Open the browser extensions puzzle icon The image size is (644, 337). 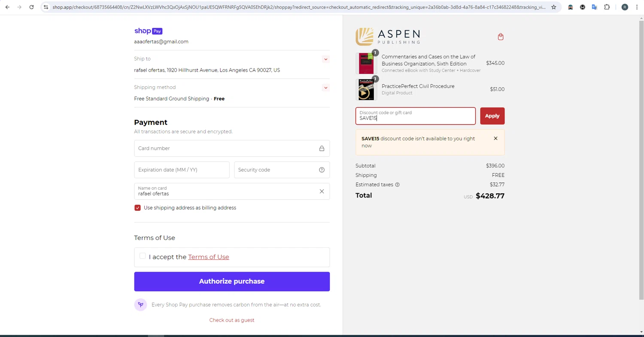607,7
